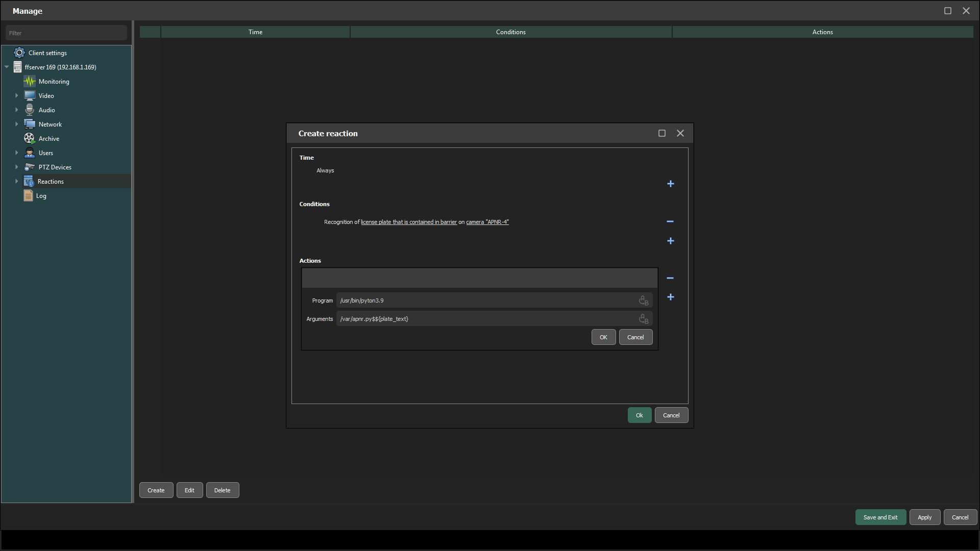Click variable insert icon in Arguments field
The height and width of the screenshot is (551, 980).
(x=644, y=319)
